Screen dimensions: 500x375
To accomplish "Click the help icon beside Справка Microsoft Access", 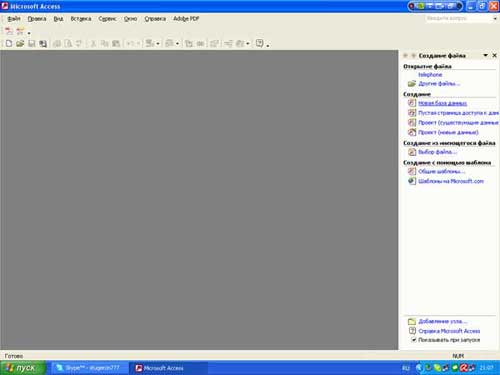I will coord(412,331).
